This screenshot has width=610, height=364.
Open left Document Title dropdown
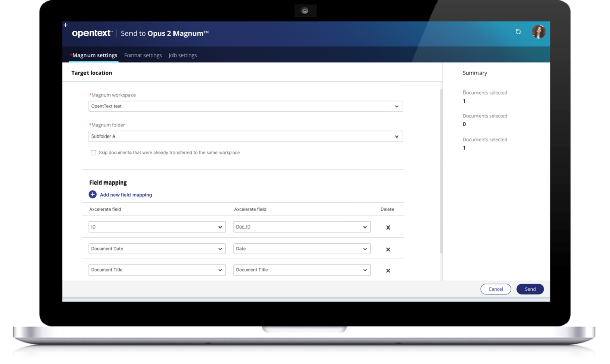[x=157, y=270]
